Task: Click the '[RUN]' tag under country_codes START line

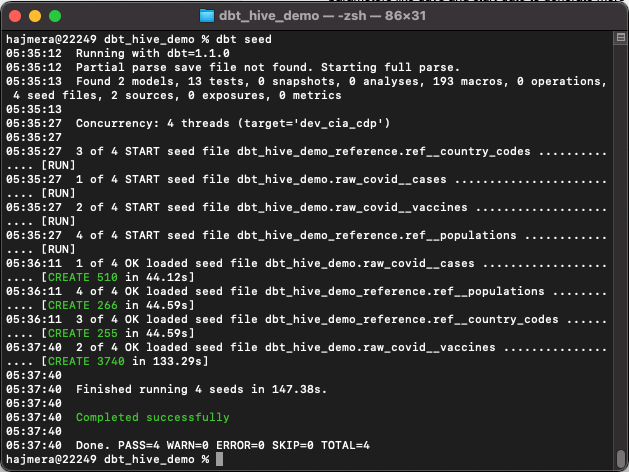Action: click(x=58, y=166)
